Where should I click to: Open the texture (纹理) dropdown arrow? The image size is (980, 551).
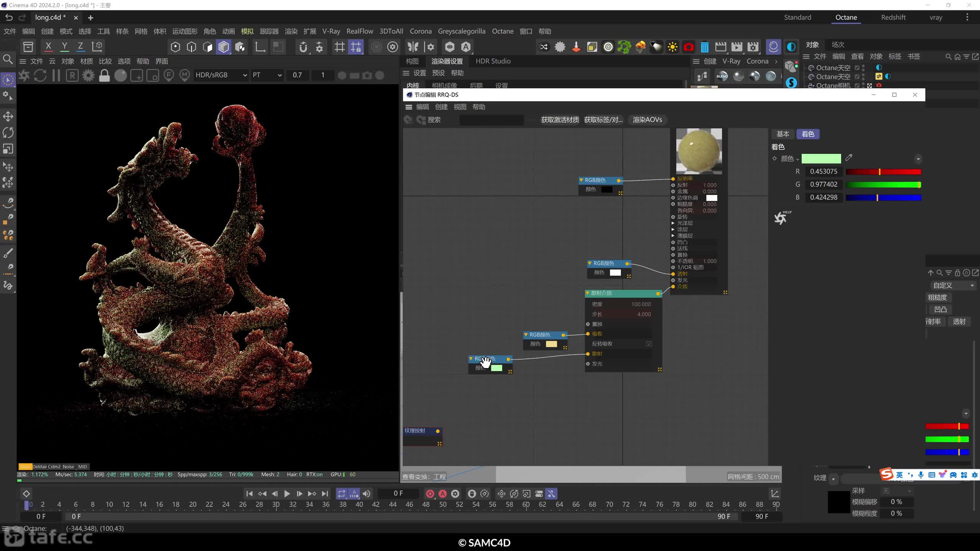(833, 478)
